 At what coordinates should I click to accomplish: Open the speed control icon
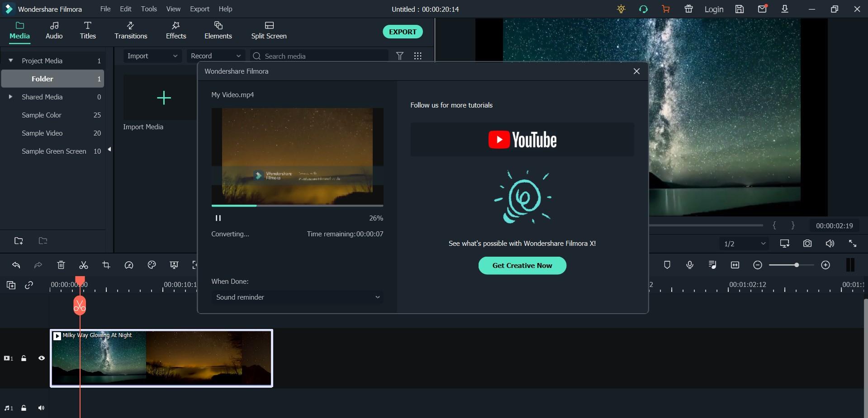129,265
